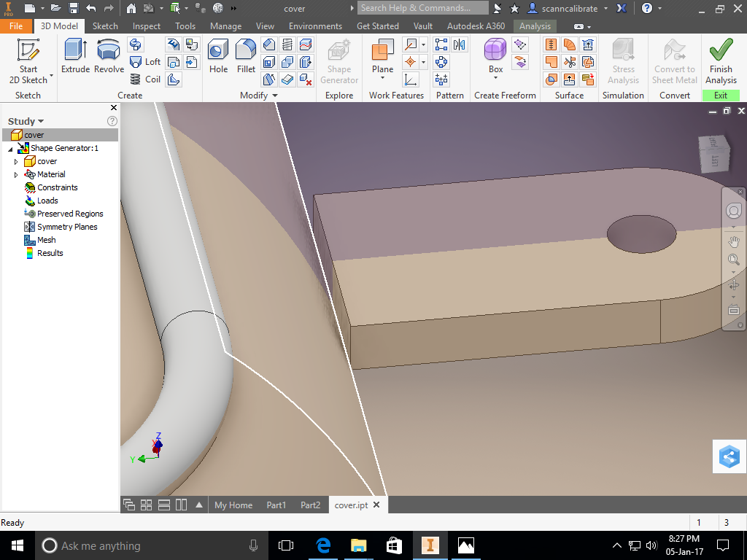Select the Coil tool
Viewport: 747px width, 560px height.
[145, 79]
